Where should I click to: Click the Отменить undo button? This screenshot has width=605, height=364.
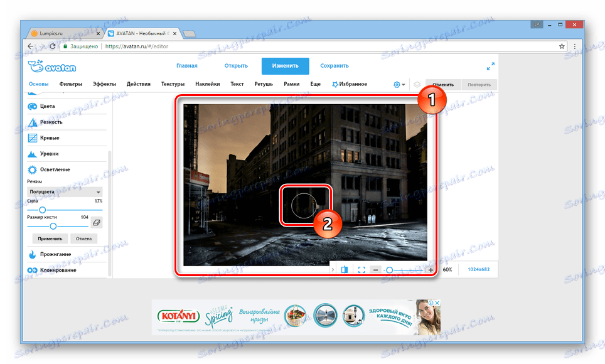point(443,85)
